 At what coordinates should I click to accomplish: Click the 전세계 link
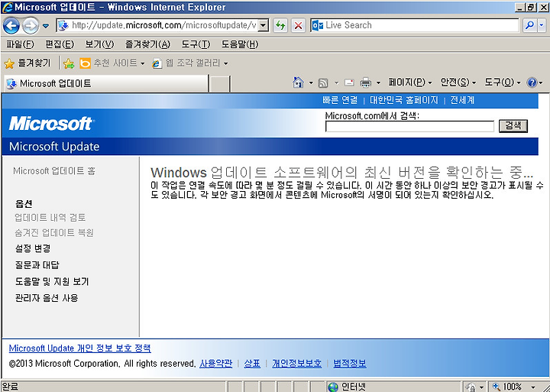[462, 100]
